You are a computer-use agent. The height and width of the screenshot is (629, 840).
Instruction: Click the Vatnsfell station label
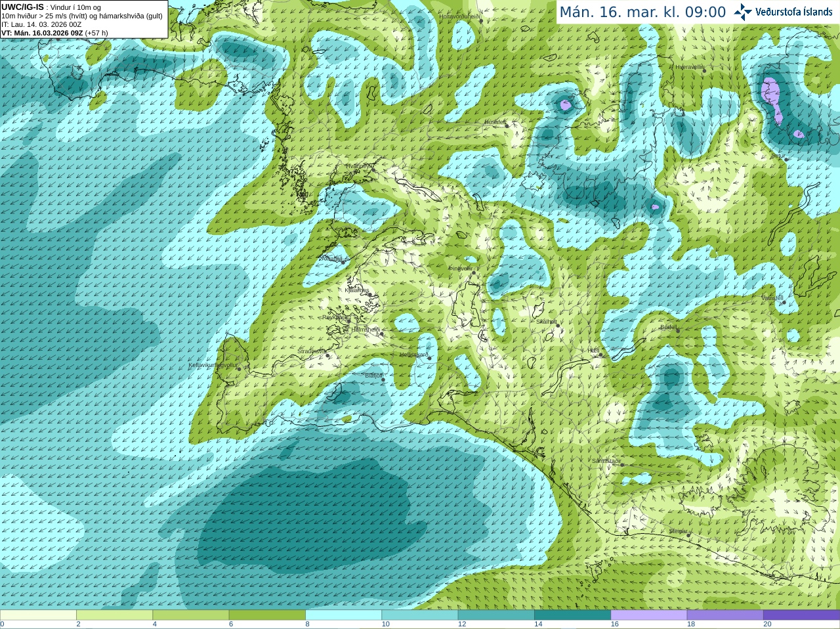tap(772, 298)
